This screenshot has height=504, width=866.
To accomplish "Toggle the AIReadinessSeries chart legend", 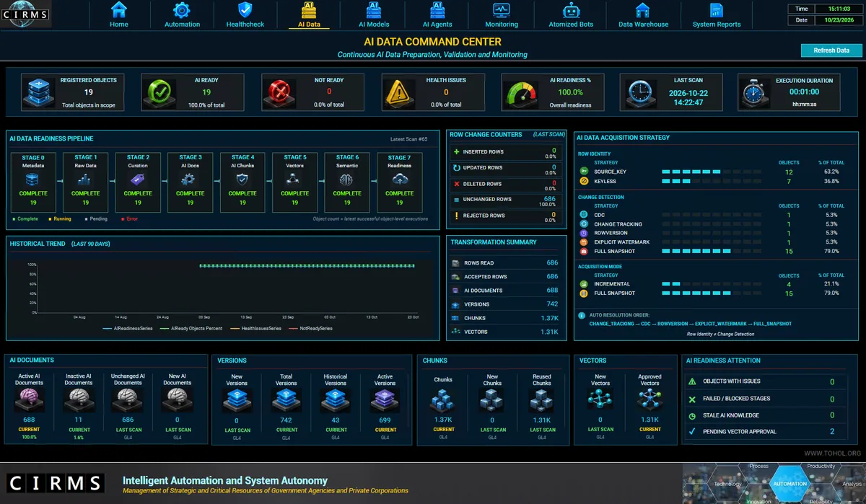I will [x=127, y=328].
